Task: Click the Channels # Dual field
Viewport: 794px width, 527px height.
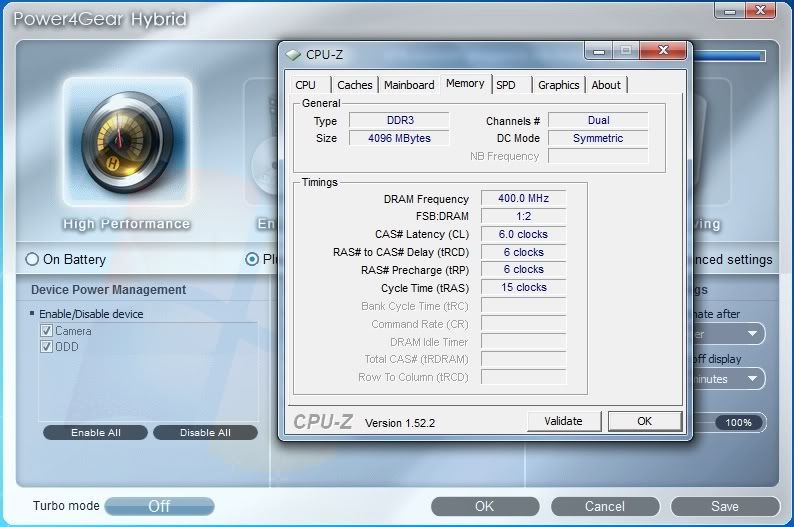Action: pos(598,120)
